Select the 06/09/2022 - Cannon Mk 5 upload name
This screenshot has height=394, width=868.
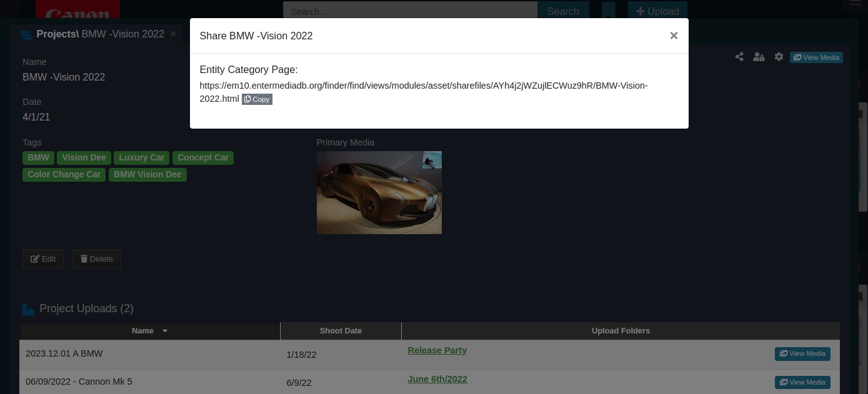(79, 382)
